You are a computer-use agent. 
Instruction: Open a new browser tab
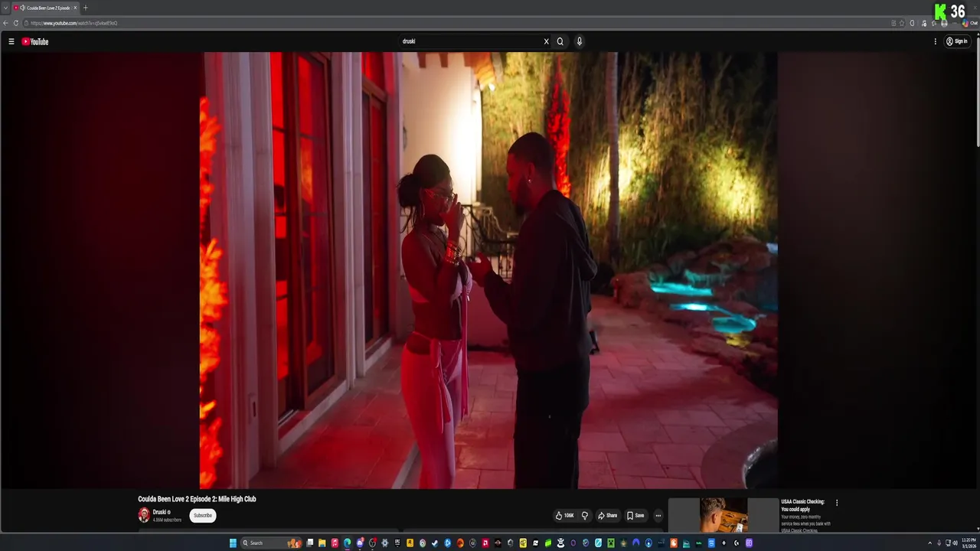pyautogui.click(x=85, y=8)
